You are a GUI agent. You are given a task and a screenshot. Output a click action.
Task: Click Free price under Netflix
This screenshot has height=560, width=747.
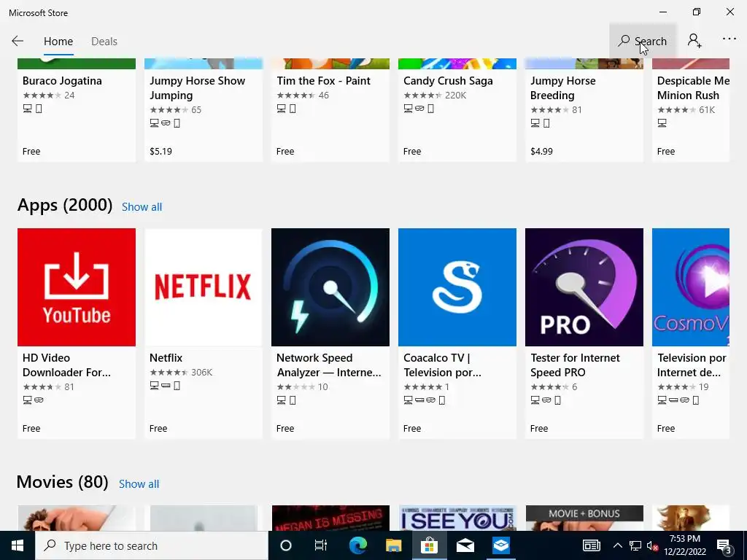pos(158,429)
